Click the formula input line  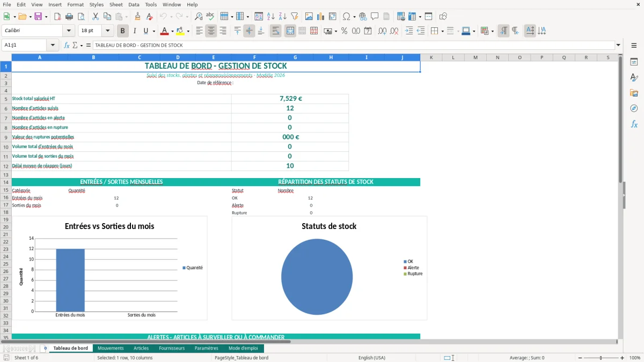pos(353,46)
